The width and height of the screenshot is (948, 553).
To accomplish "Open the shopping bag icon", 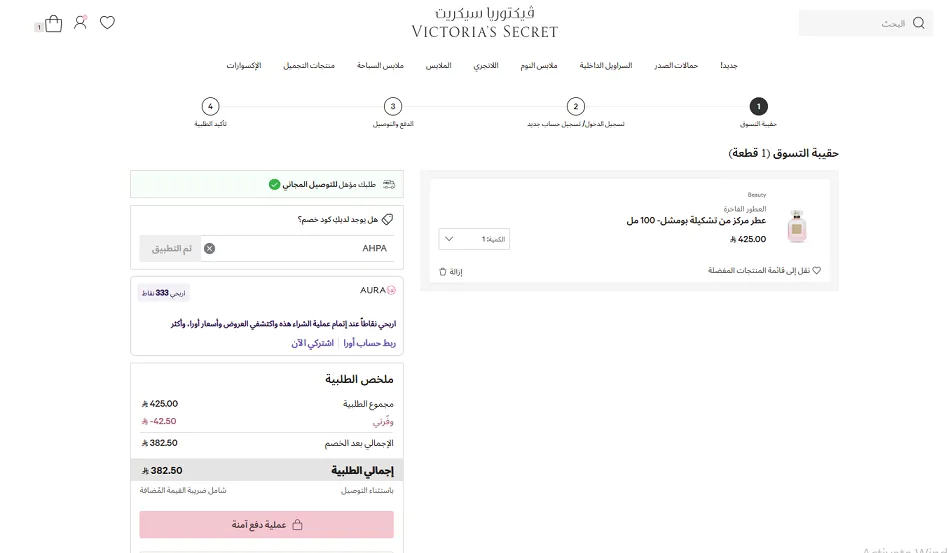I will (x=53, y=23).
